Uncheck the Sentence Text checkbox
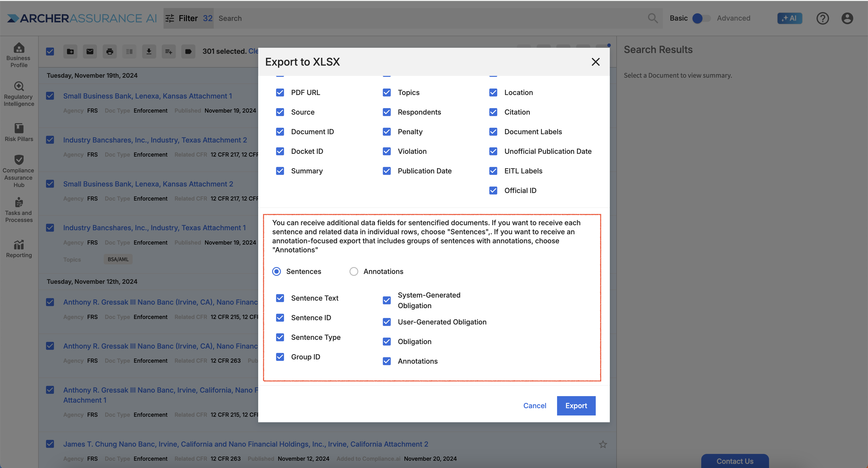The width and height of the screenshot is (868, 468). (280, 298)
